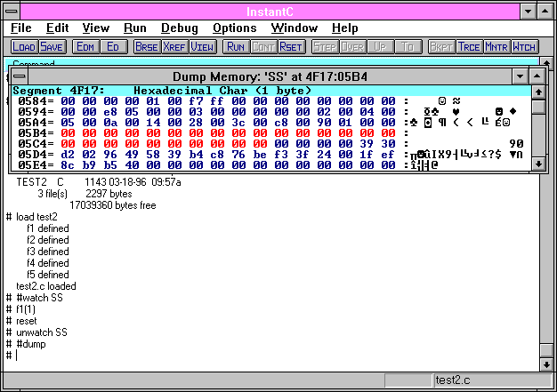Click the Xref cross-reference button
557x392 pixels.
[174, 46]
